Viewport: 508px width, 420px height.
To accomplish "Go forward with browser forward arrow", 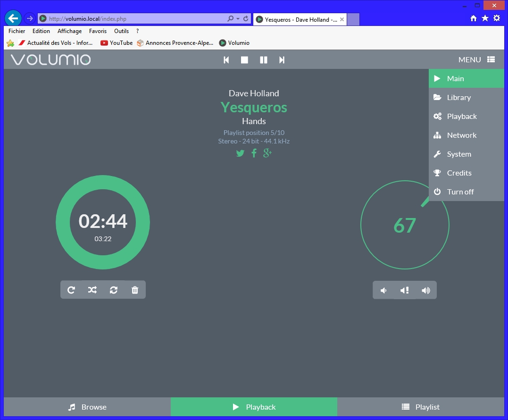I will tap(30, 18).
